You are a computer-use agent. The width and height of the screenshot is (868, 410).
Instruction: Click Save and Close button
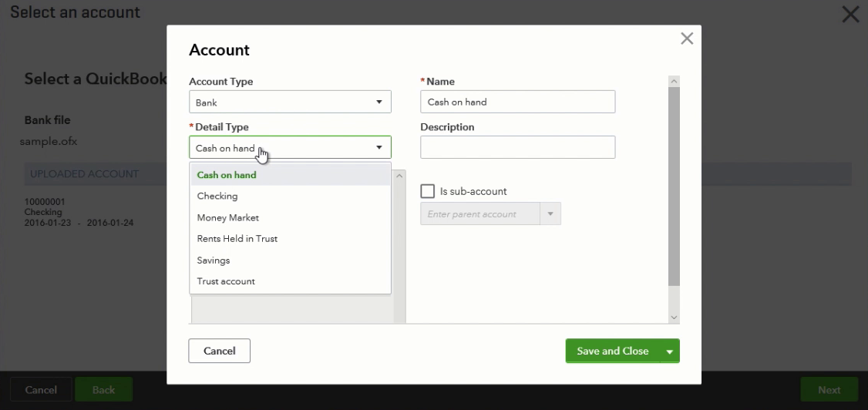[x=612, y=351]
